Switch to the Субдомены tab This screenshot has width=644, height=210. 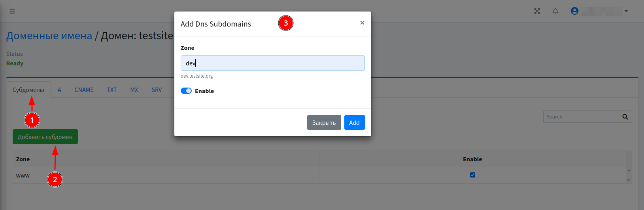pyautogui.click(x=28, y=90)
